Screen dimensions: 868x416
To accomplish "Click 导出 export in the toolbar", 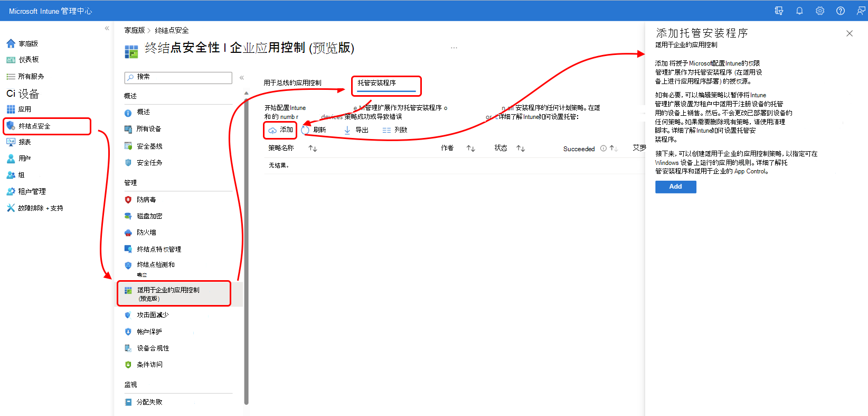I will [356, 130].
